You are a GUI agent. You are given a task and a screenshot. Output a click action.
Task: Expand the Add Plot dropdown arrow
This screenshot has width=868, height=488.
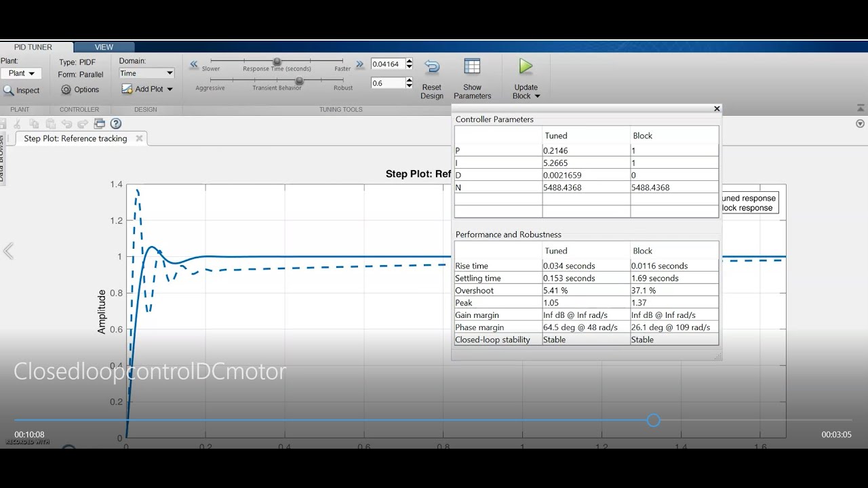(x=170, y=89)
